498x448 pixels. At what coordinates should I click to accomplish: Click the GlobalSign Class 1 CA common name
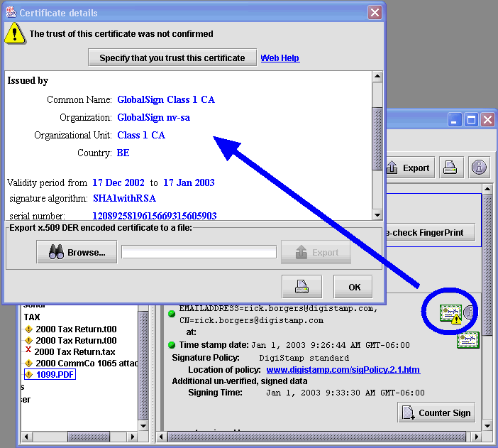166,99
